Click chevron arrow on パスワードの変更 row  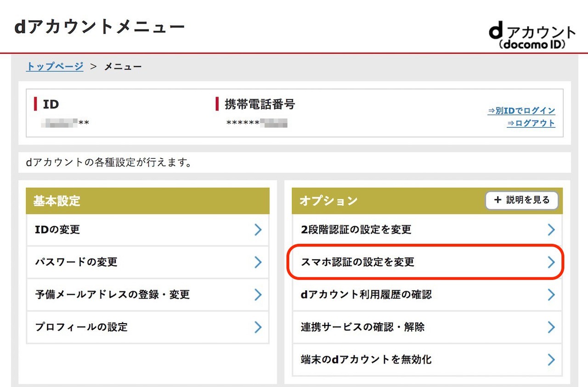[258, 262]
